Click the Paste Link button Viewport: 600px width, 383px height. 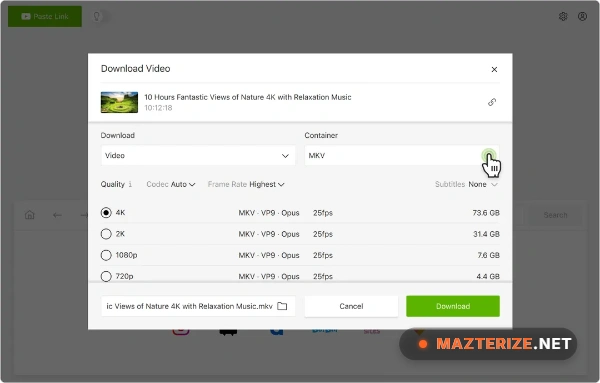(x=45, y=16)
